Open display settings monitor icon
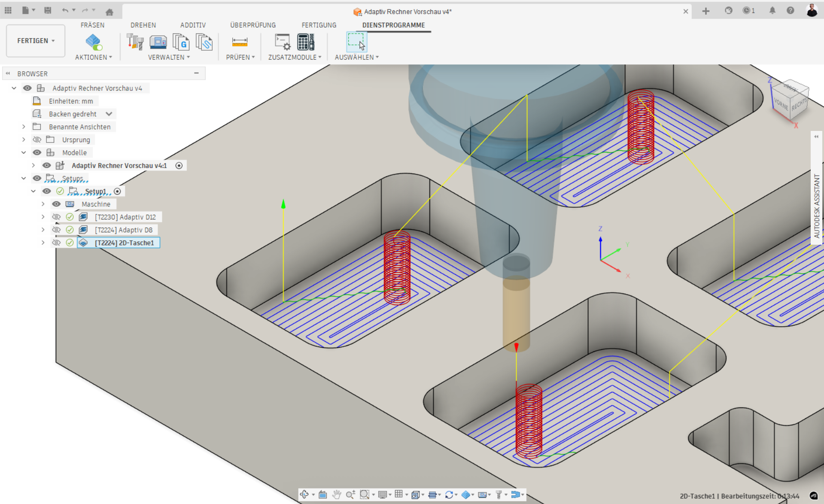Screen dimensions: 824x504 [382, 495]
